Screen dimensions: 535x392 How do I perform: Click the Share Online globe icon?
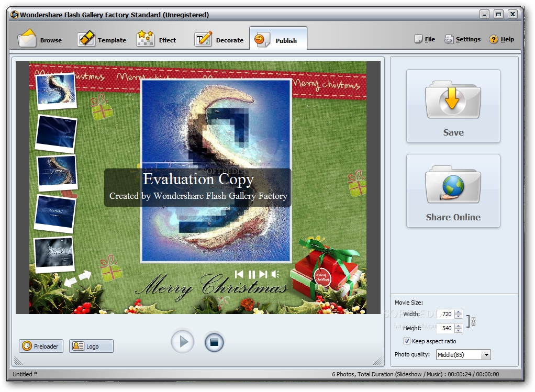(x=453, y=184)
